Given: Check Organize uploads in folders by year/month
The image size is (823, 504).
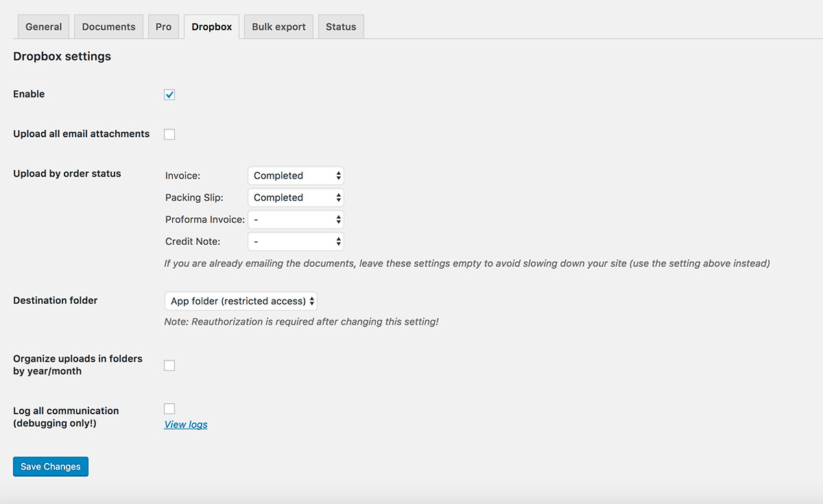Looking at the screenshot, I should (x=169, y=365).
